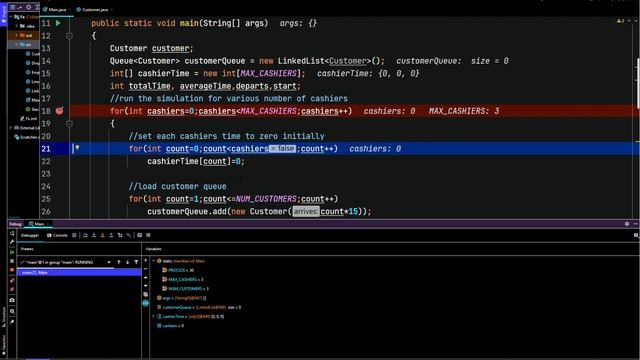Show execution point in debugger toolbar
This screenshot has width=640, height=360.
tap(74, 235)
